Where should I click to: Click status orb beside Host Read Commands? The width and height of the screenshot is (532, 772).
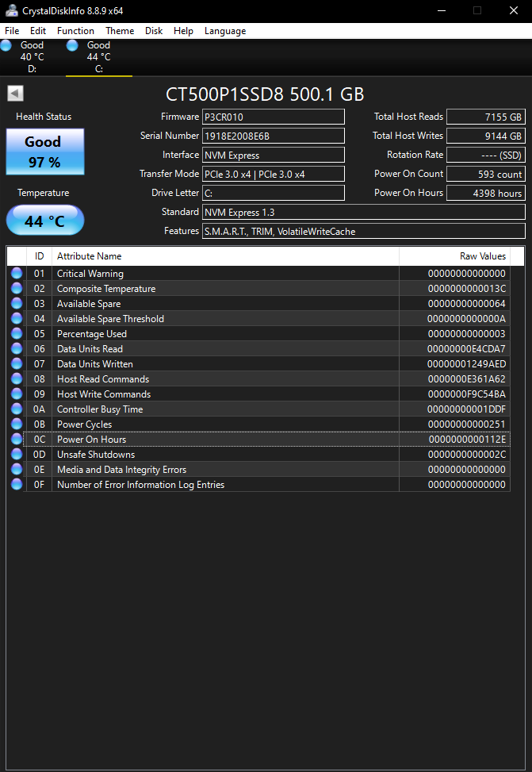pos(17,378)
